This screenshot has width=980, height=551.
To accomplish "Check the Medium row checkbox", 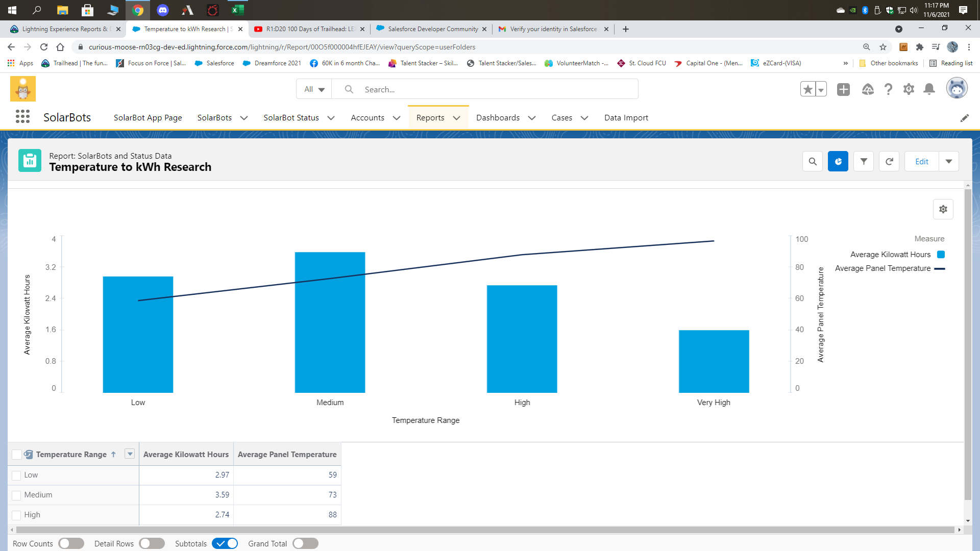I will tap(16, 495).
